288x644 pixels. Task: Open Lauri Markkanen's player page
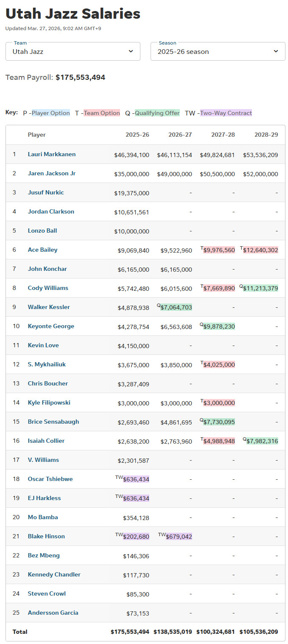click(52, 154)
